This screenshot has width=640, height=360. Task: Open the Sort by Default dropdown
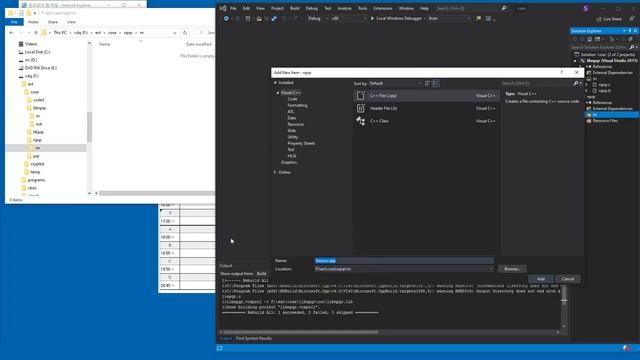click(395, 83)
